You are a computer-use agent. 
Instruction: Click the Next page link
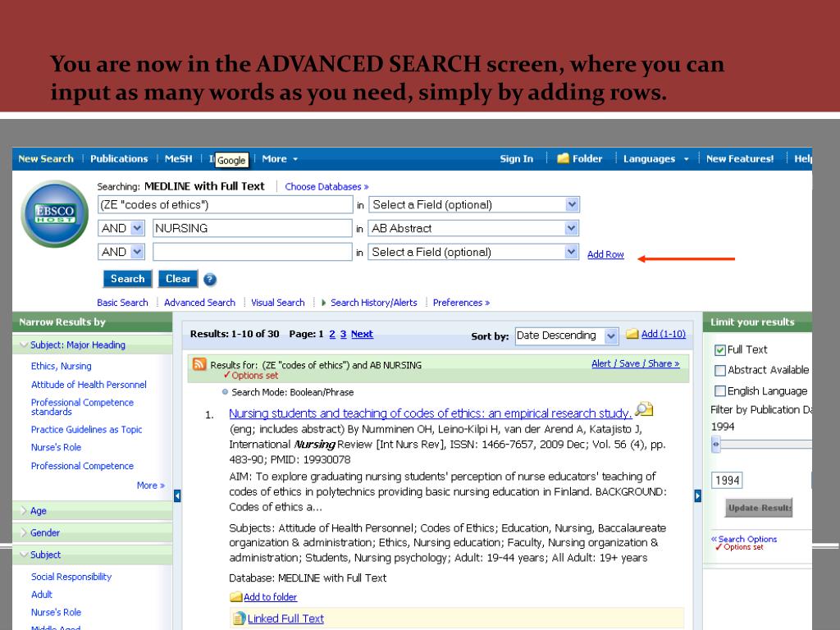(x=362, y=334)
